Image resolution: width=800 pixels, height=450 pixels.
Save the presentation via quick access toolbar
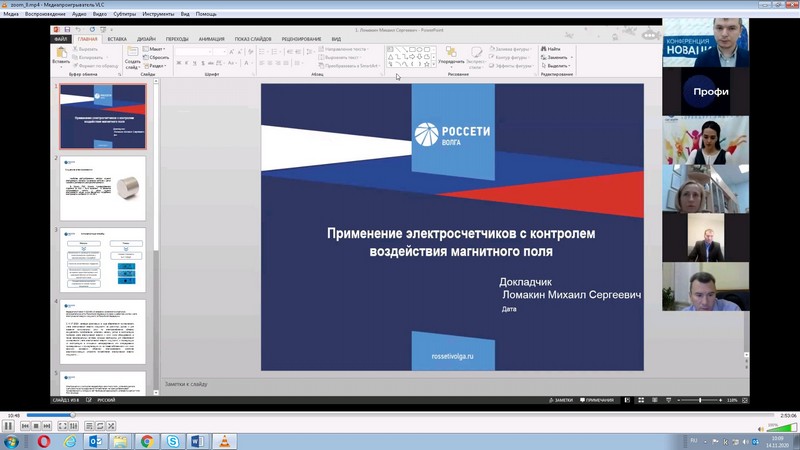(67, 30)
